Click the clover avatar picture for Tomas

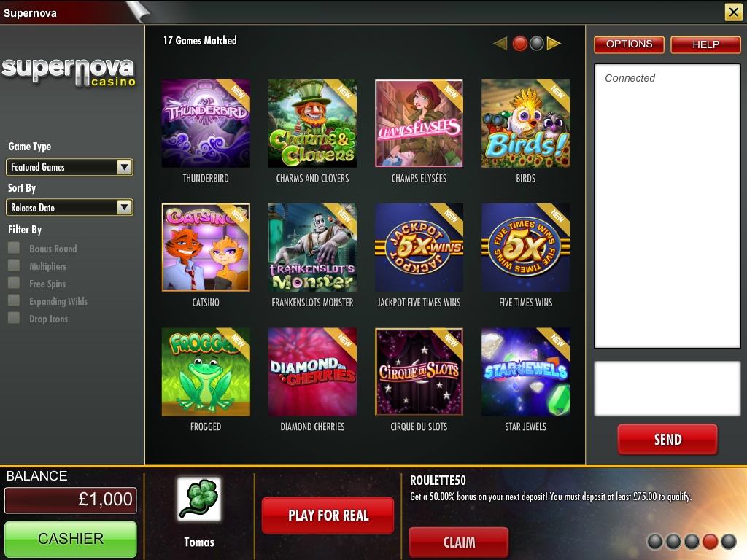[199, 499]
